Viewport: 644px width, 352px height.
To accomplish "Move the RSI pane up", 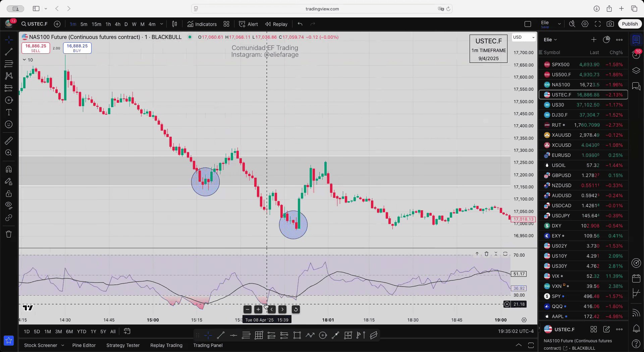I will coord(477,254).
